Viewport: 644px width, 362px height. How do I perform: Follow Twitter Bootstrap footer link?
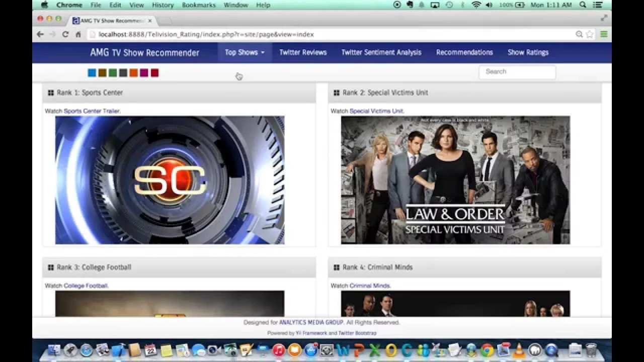click(357, 333)
